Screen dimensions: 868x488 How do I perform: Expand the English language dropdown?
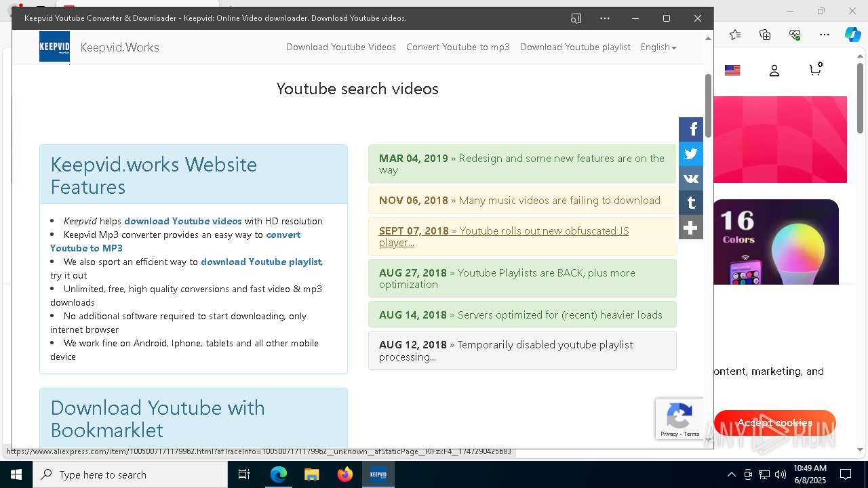point(658,47)
